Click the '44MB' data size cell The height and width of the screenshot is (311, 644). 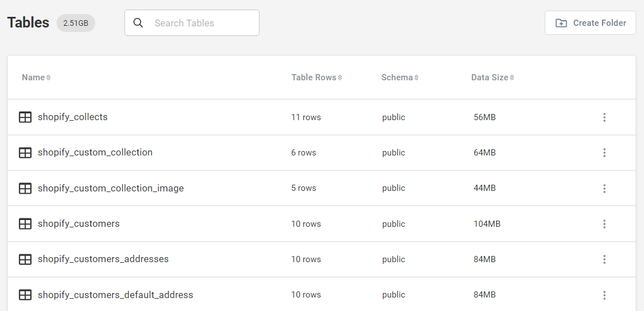click(x=485, y=188)
